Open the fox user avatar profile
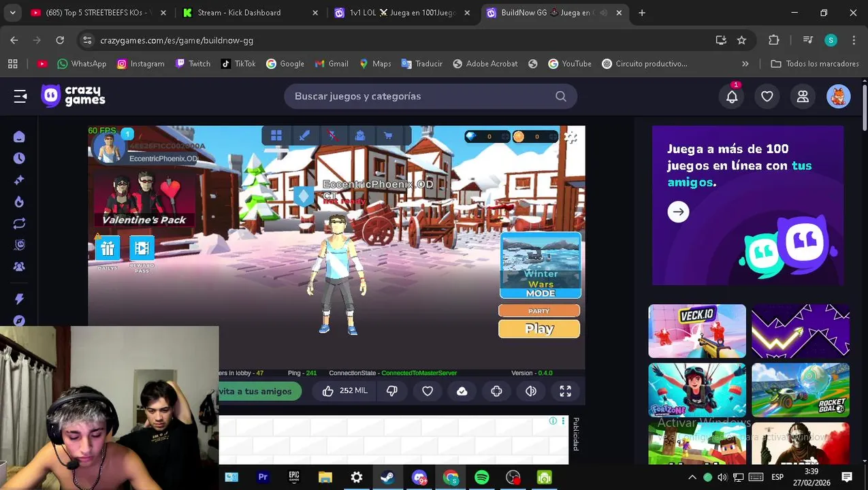Image resolution: width=868 pixels, height=490 pixels. click(839, 96)
